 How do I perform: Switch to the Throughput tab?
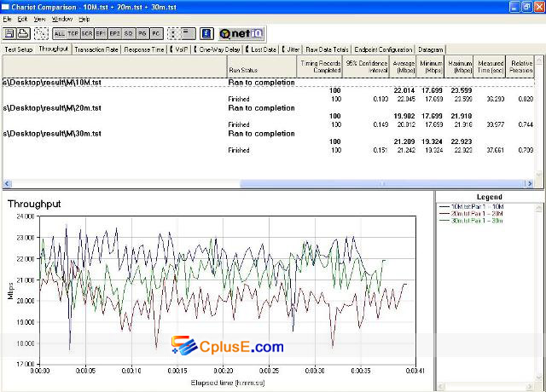click(53, 49)
